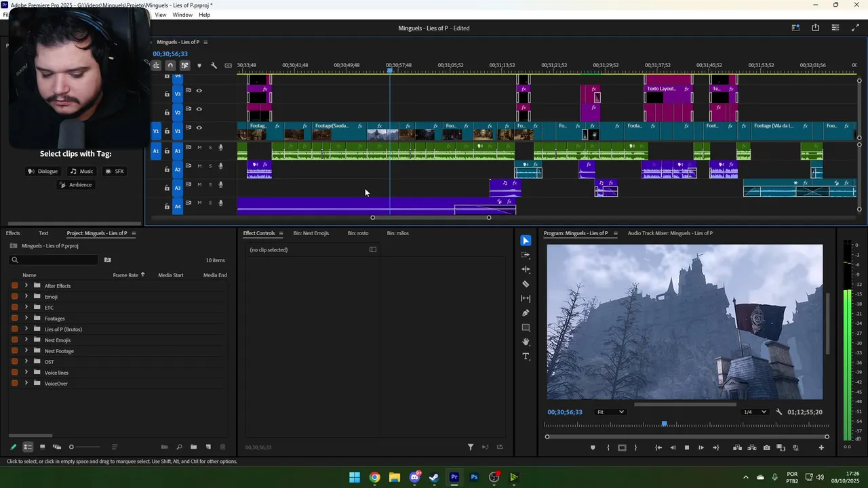Switch Project panel to freeform view
The height and width of the screenshot is (488, 868).
57,447
